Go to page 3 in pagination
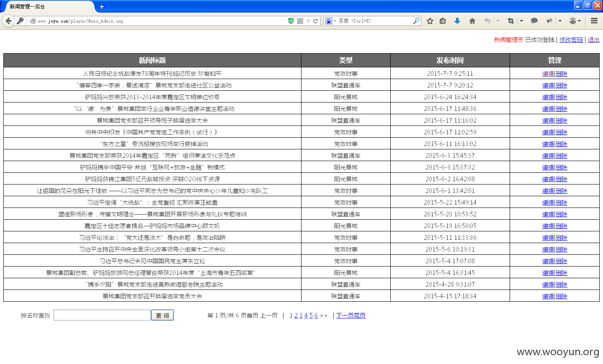The width and height of the screenshot is (603, 364). click(301, 315)
